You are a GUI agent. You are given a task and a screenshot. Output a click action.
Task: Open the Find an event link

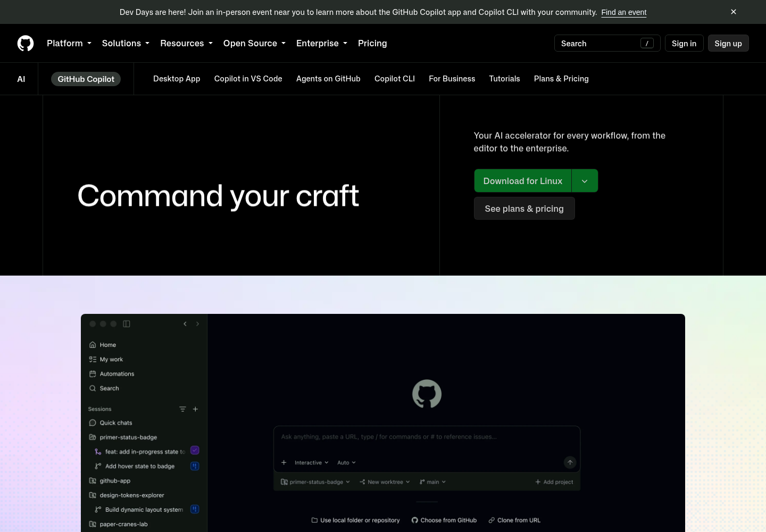[624, 12]
